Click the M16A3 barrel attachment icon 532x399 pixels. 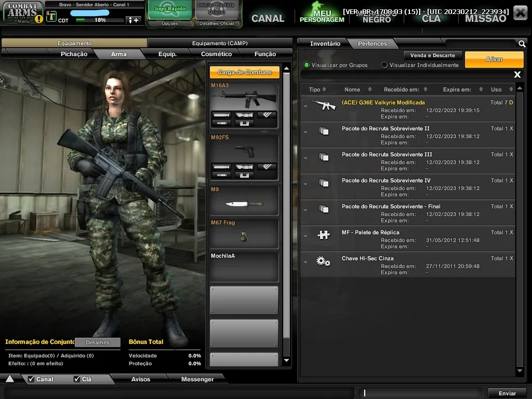221,115
